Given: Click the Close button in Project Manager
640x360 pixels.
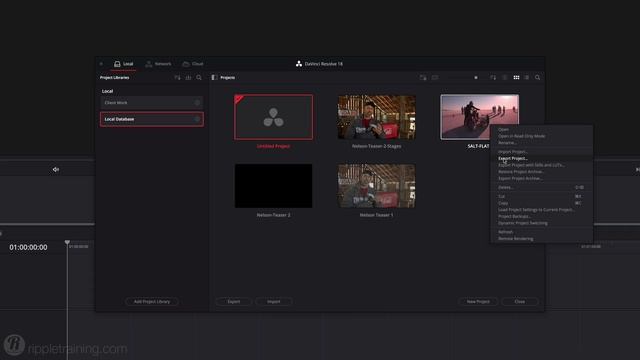Looking at the screenshot, I should tap(520, 302).
